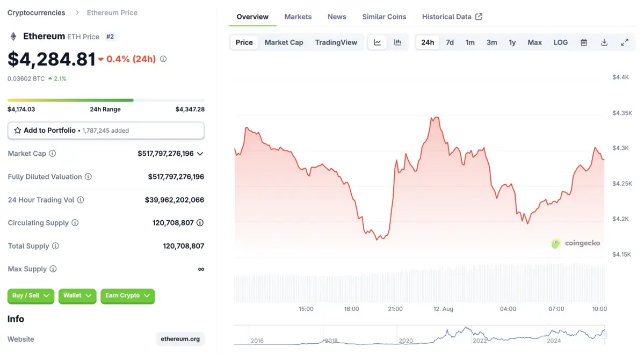Open the Historical Data tab
The image size is (644, 354).
[452, 17]
